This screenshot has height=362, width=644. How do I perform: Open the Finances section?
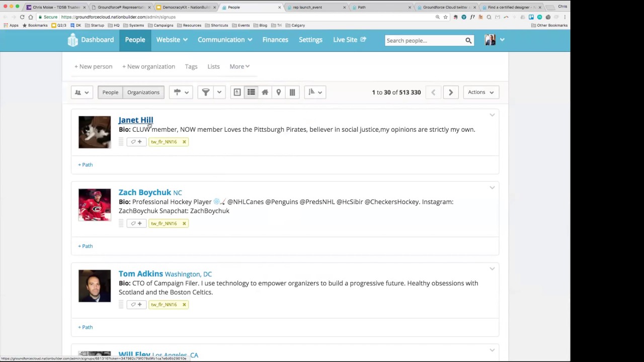point(275,40)
